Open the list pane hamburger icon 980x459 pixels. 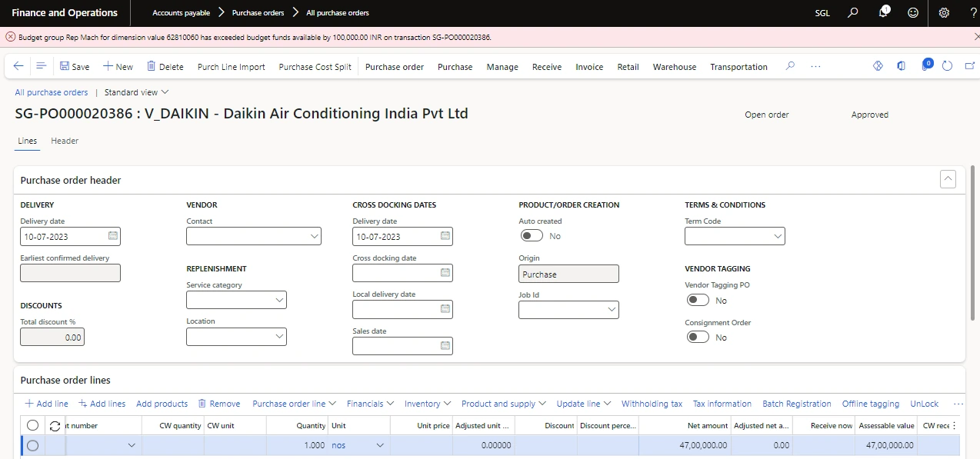click(42, 67)
